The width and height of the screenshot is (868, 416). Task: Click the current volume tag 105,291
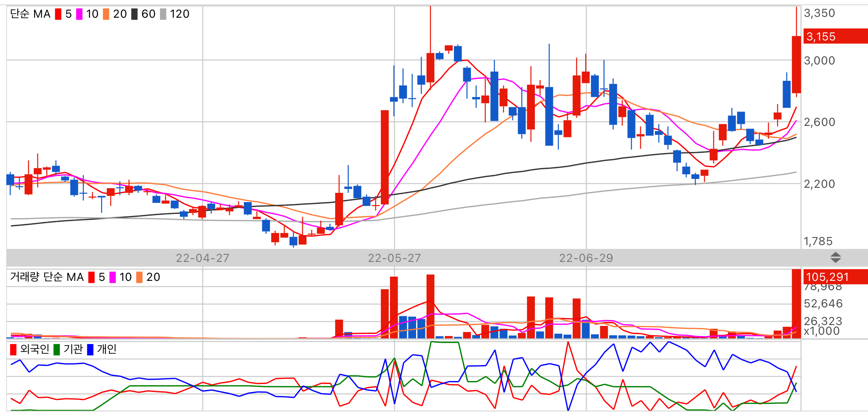[836, 277]
